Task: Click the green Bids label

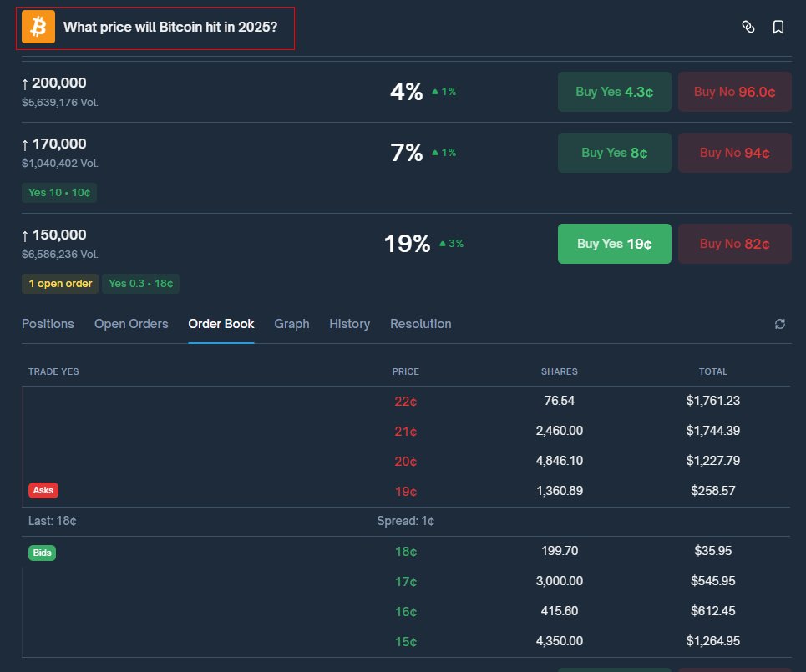Action: pyautogui.click(x=42, y=553)
